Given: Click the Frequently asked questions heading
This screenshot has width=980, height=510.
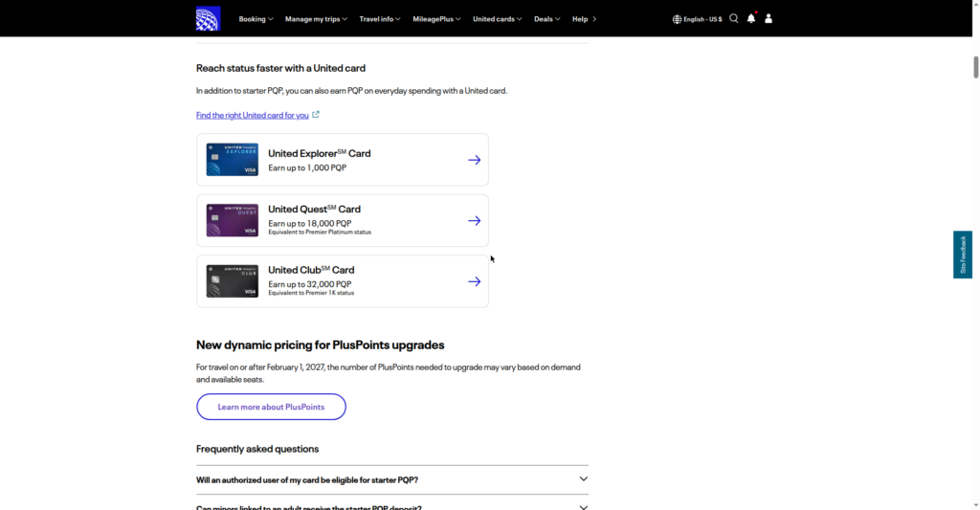Looking at the screenshot, I should point(257,449).
